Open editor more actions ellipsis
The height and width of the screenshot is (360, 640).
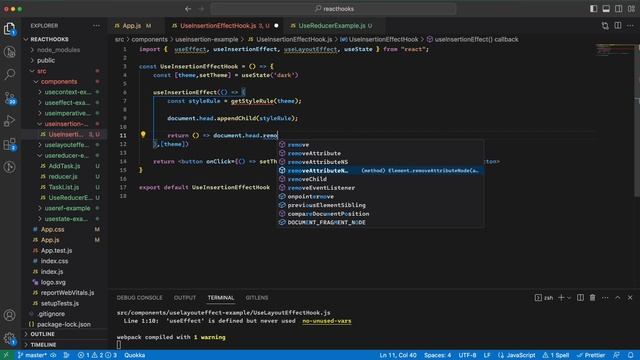click(631, 26)
